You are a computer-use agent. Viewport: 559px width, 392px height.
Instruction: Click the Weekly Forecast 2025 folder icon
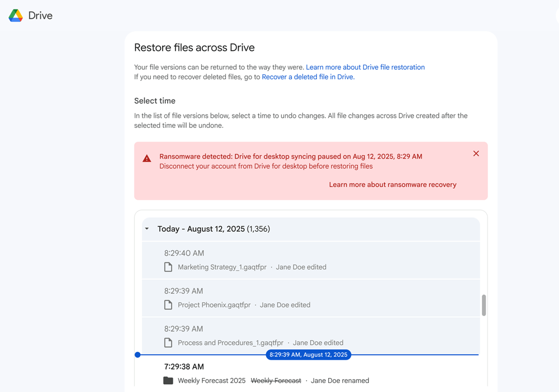click(x=168, y=381)
